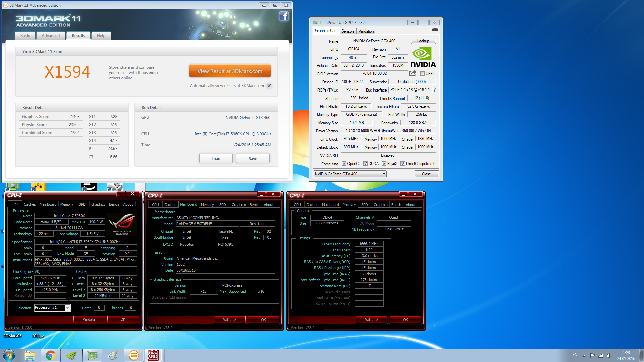Click the GPU-Z title bar icon
This screenshot has height=362, width=644.
(315, 22)
